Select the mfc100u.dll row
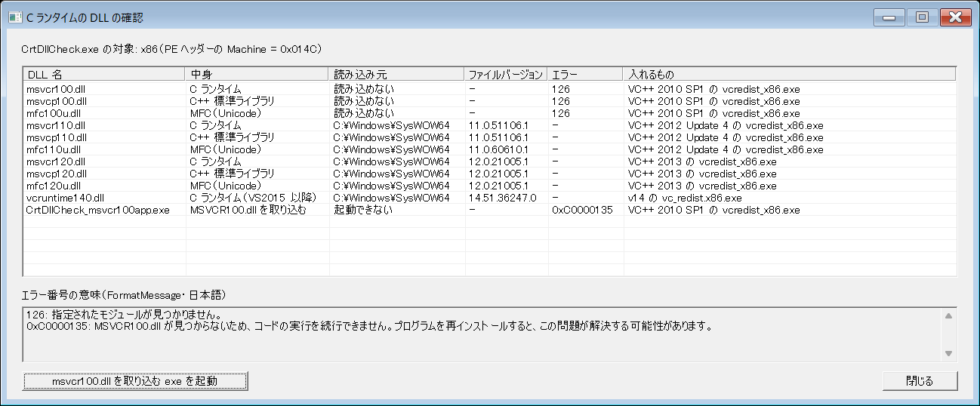The image size is (980, 406). [490, 113]
